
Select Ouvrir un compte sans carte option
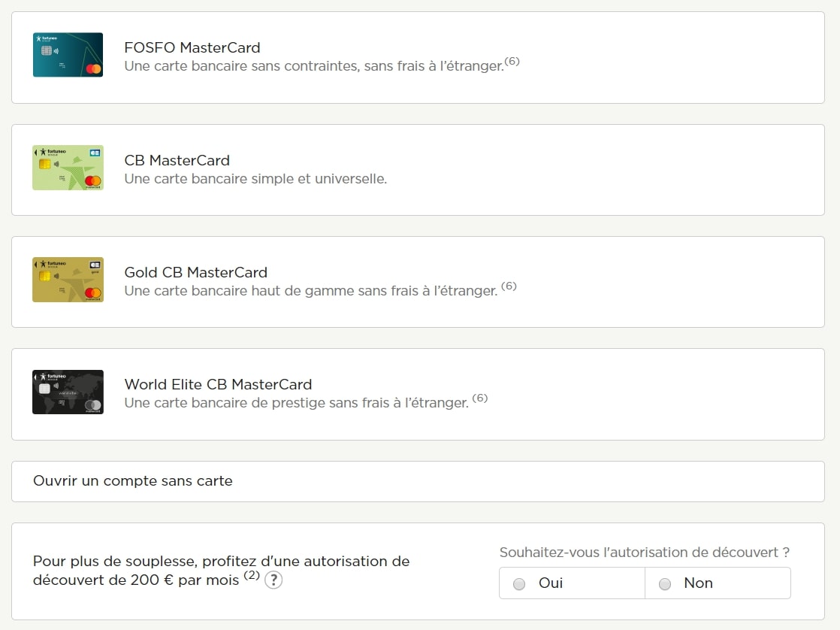[x=418, y=481]
